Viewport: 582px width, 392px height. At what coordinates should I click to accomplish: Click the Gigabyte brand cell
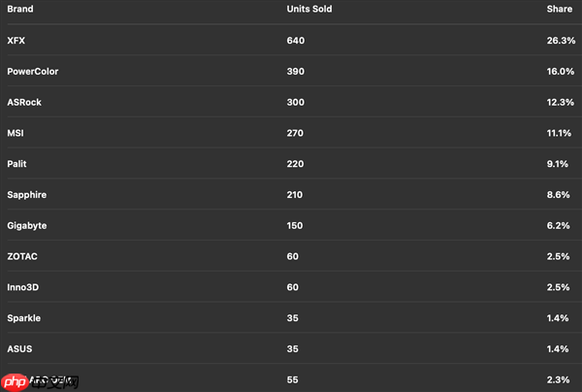tap(26, 225)
